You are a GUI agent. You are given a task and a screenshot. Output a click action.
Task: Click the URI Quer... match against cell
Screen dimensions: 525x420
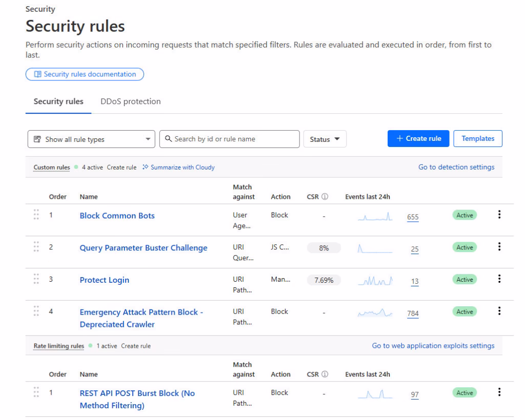point(243,253)
